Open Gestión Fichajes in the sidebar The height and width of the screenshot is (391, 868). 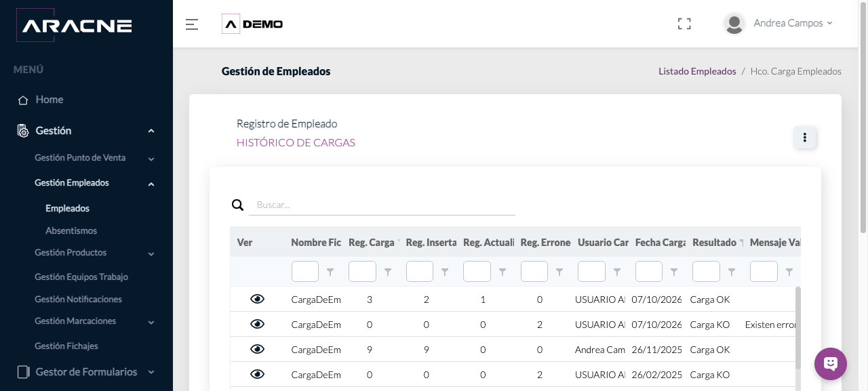point(66,346)
